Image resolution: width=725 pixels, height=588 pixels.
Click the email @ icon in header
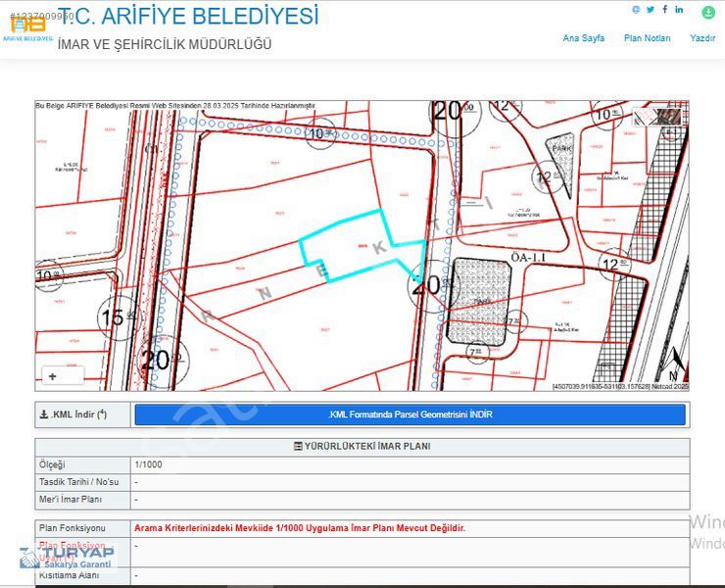click(x=636, y=10)
